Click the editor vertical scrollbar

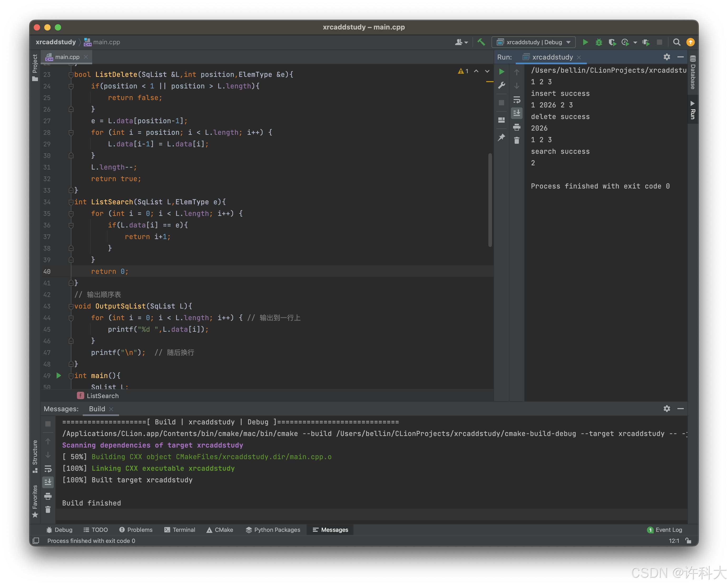tap(490, 200)
